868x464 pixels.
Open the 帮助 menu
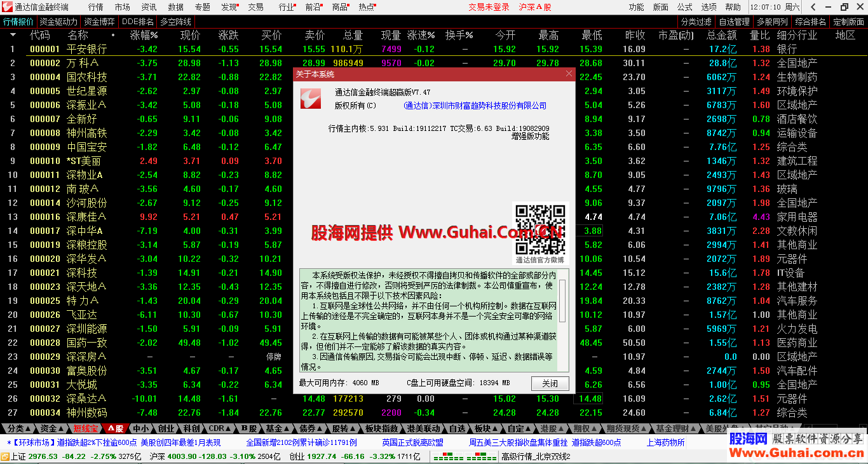733,7
